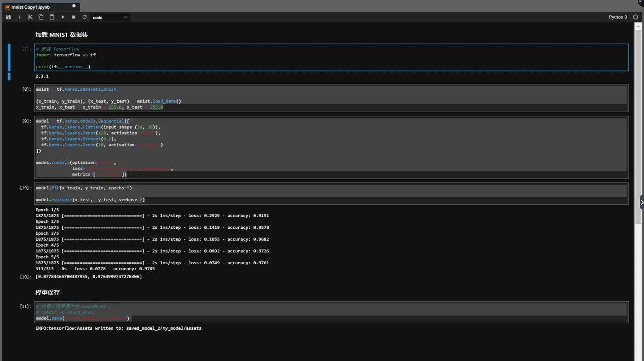This screenshot has width=644, height=361.
Task: Save the notebook with the disk icon
Action: click(x=8, y=17)
